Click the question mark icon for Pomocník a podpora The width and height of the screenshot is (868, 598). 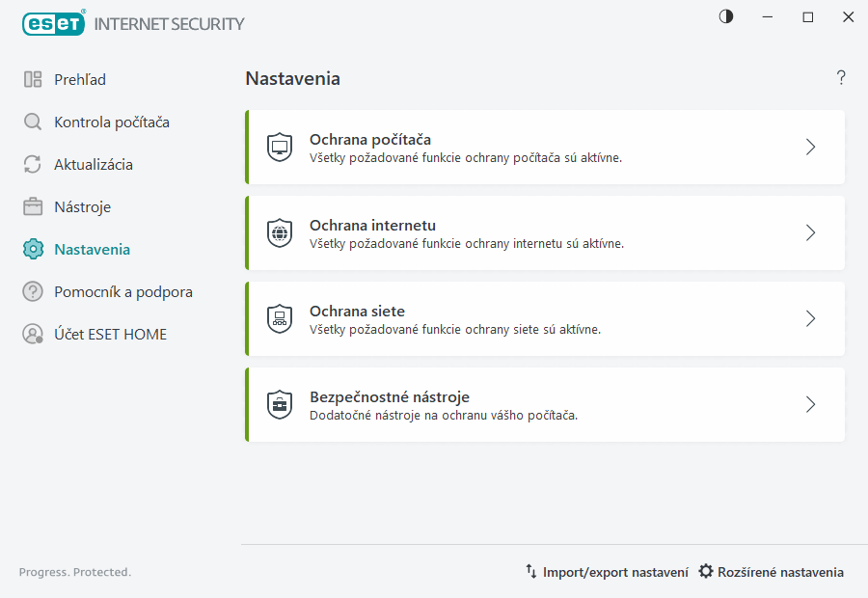point(33,291)
